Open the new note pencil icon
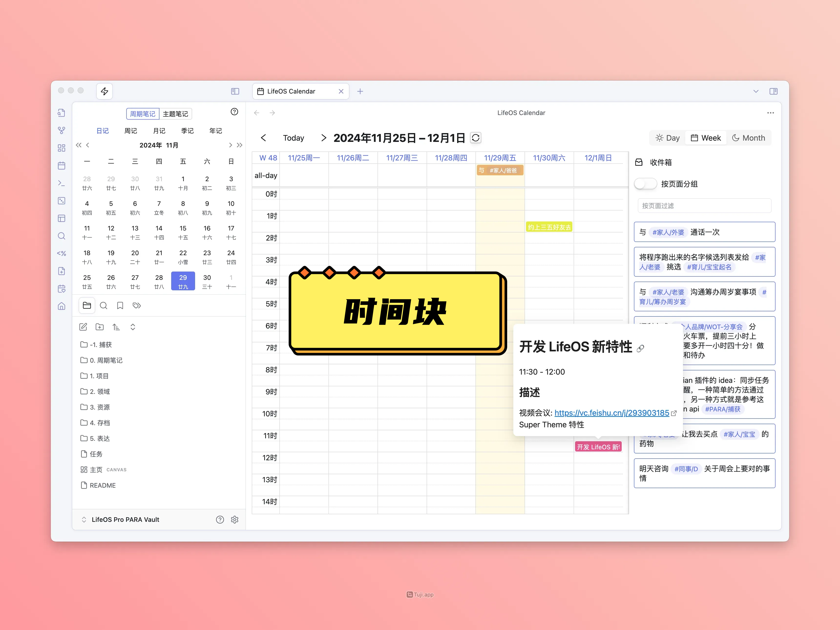Screen dimensions: 840x630 coord(83,327)
